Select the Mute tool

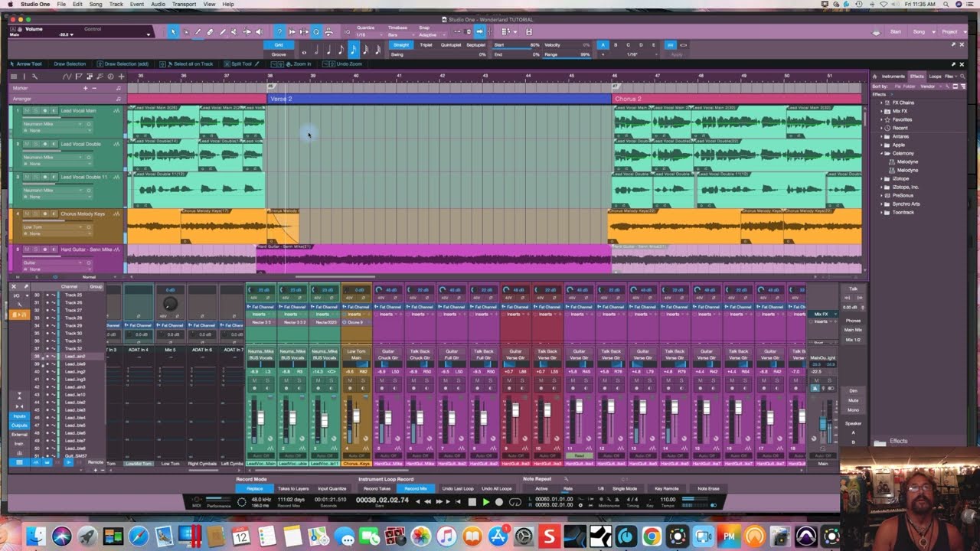235,32
